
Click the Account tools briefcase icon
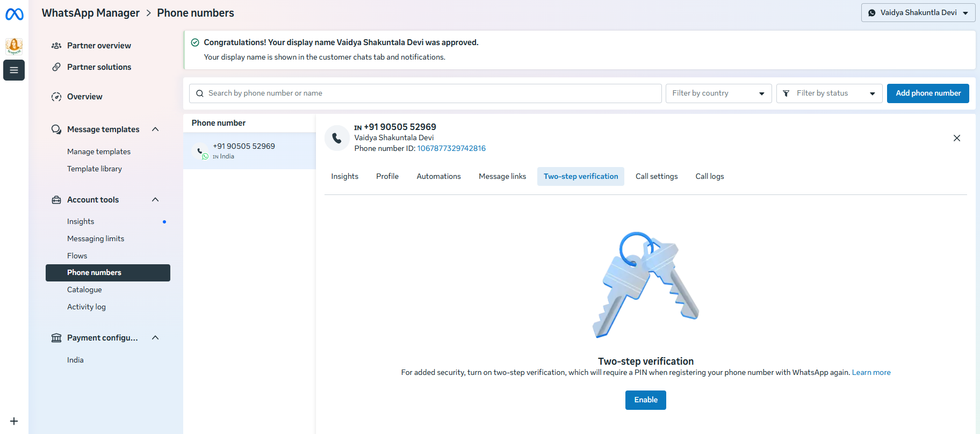point(56,200)
